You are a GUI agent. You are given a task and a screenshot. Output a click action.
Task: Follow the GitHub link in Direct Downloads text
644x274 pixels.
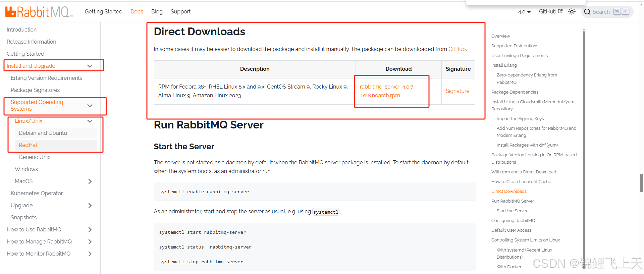point(457,49)
